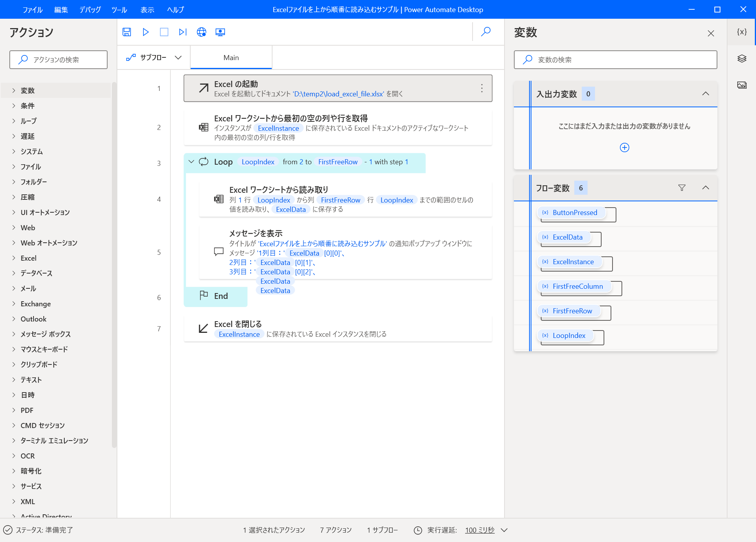756x542 pixels.
Task: Run next action with step icon
Action: tap(183, 32)
